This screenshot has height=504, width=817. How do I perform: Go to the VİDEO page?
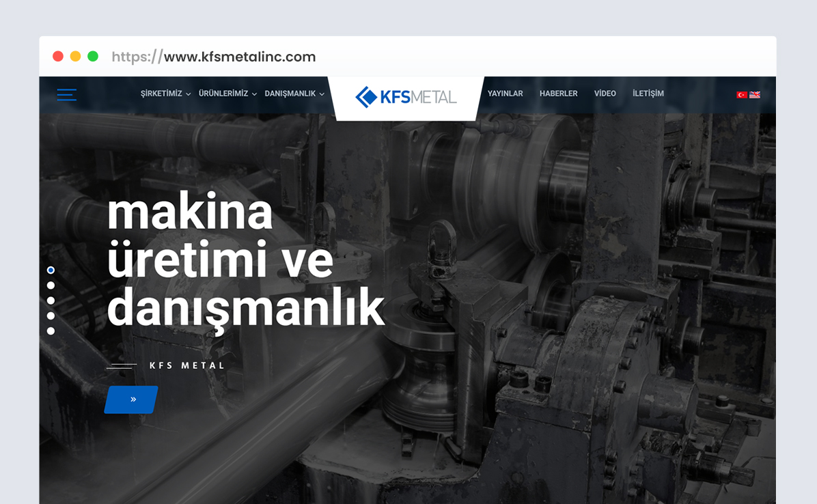pos(605,94)
